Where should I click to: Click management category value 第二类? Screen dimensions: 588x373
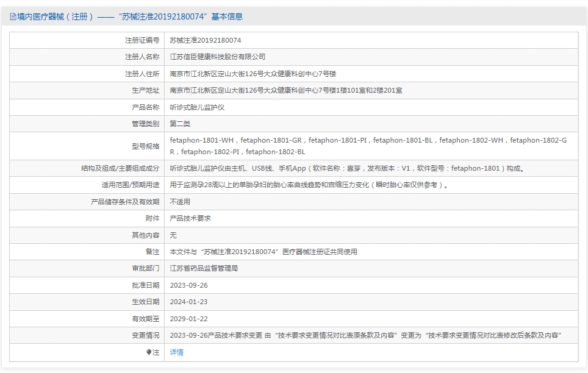(180, 124)
